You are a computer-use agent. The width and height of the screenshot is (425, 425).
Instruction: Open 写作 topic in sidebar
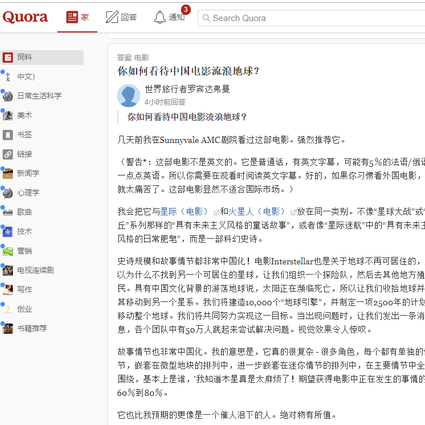tap(24, 289)
